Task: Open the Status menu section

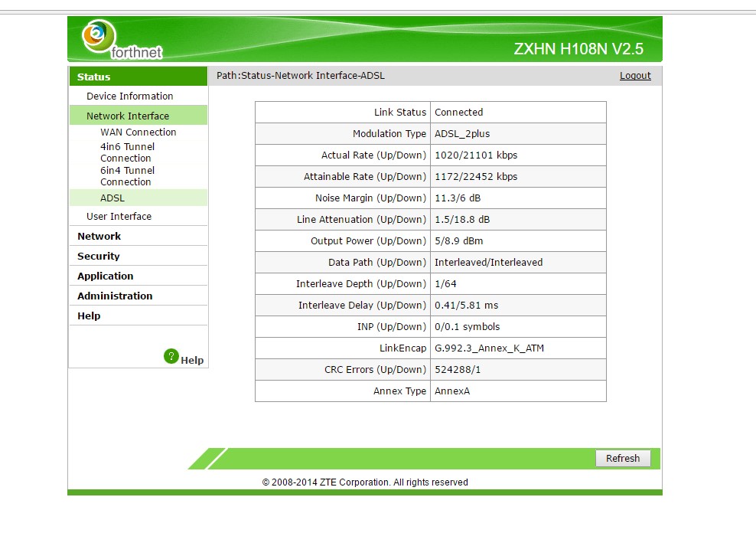Action: click(x=138, y=77)
